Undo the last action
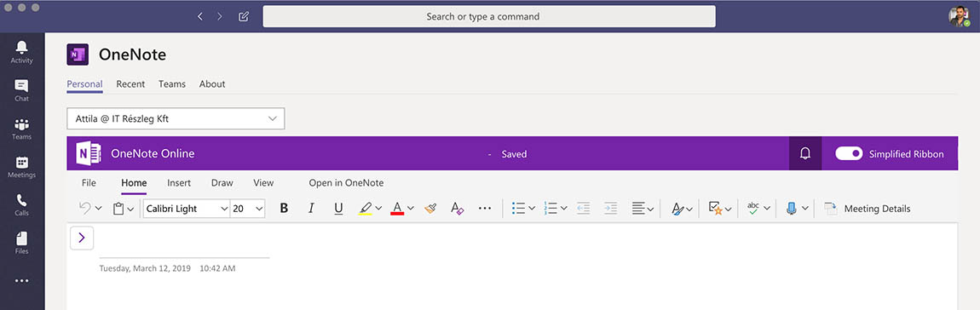980x310 pixels. pyautogui.click(x=85, y=208)
